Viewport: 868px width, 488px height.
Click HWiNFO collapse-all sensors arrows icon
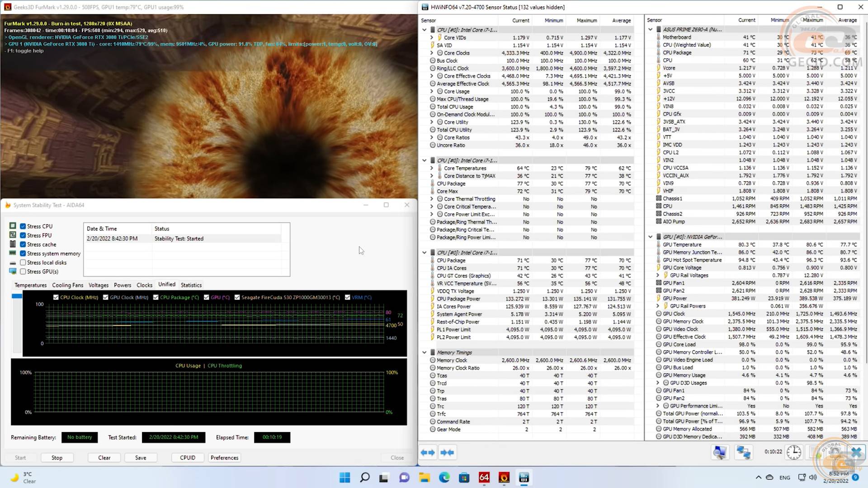447,452
